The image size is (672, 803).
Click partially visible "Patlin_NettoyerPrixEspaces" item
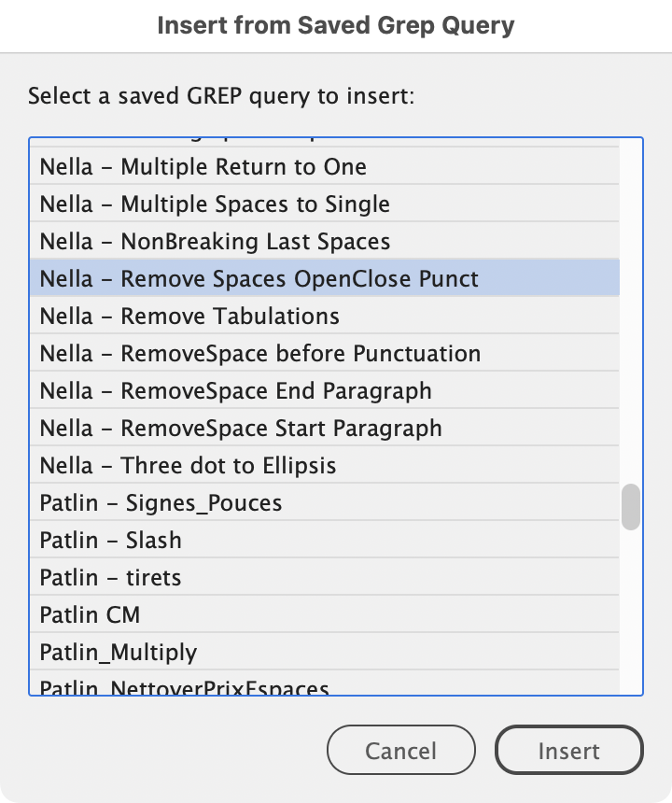(x=185, y=688)
